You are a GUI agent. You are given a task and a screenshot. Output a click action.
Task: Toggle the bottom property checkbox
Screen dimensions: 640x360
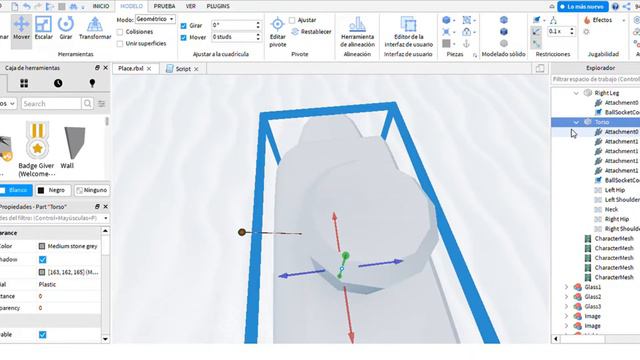42,335
